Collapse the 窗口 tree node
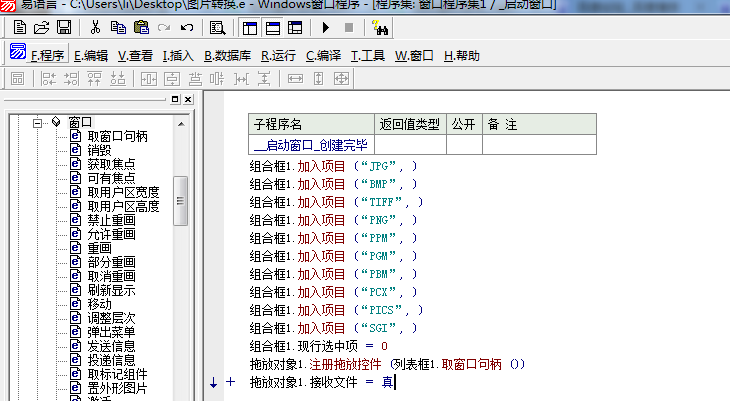Viewport: 730px width, 401px height. pyautogui.click(x=37, y=122)
